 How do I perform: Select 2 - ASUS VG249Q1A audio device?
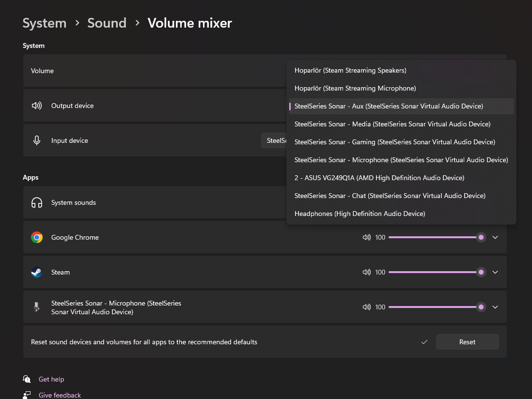379,178
